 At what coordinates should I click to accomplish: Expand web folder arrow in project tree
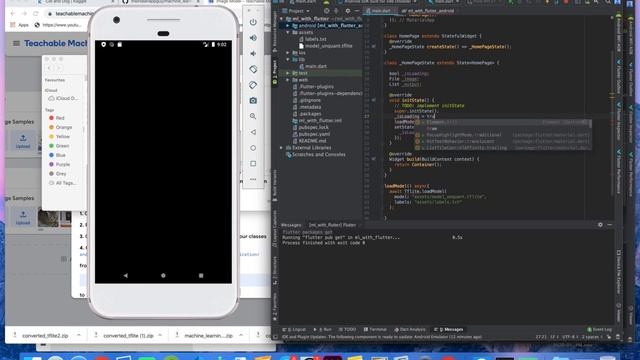288,80
